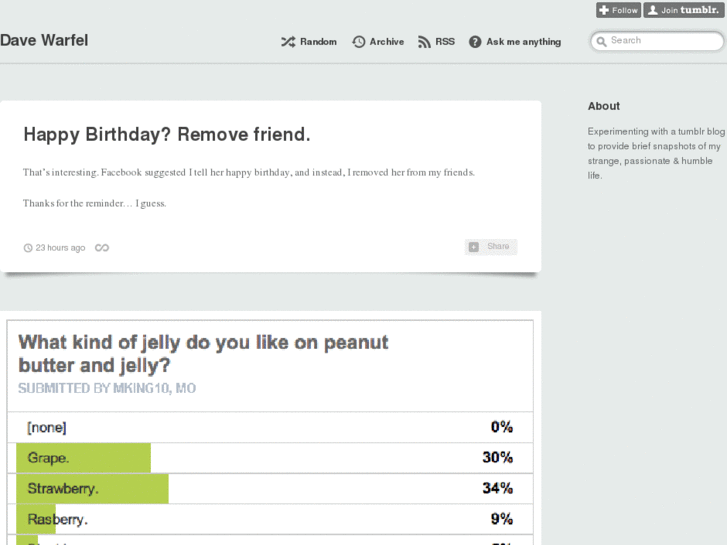The width and height of the screenshot is (727, 545).
Task: Click the 23 hours ago timestamp
Action: pyautogui.click(x=60, y=248)
